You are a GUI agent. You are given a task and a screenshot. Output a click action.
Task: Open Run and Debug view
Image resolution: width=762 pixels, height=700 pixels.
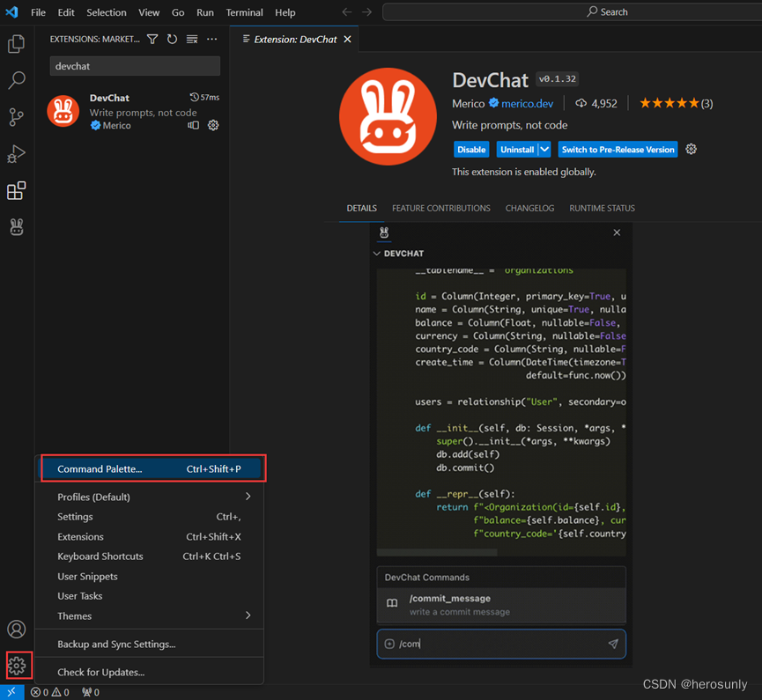17,154
